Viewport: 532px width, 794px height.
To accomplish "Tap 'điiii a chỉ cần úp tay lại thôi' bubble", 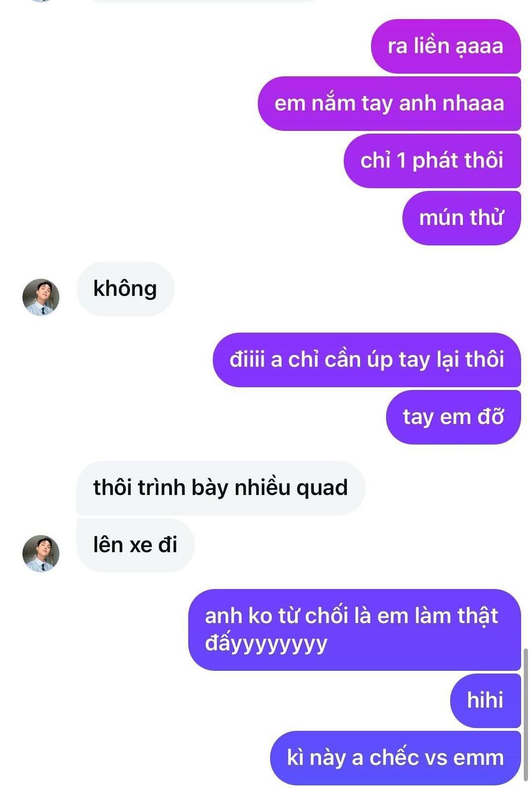I will (x=366, y=360).
